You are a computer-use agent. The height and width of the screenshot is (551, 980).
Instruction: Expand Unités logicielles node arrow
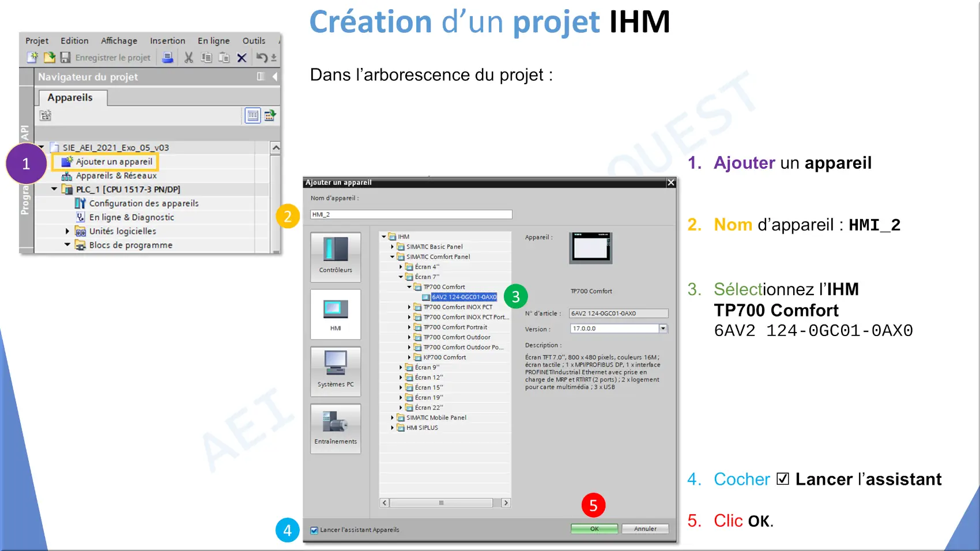[67, 231]
